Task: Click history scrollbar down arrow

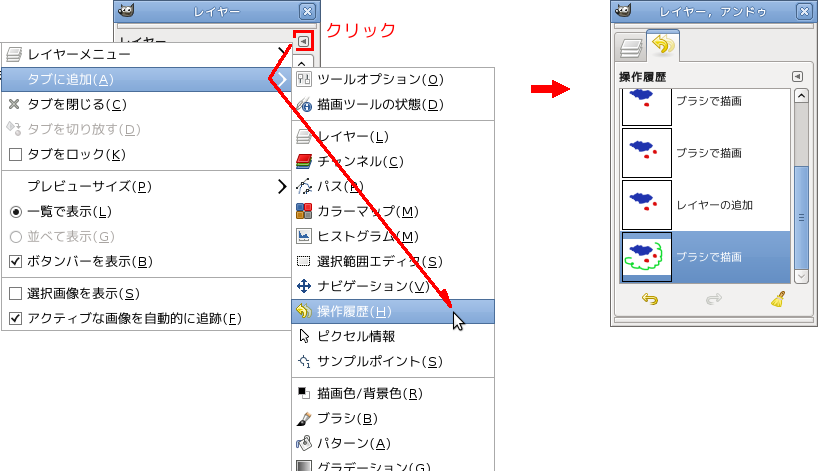Action: (801, 276)
